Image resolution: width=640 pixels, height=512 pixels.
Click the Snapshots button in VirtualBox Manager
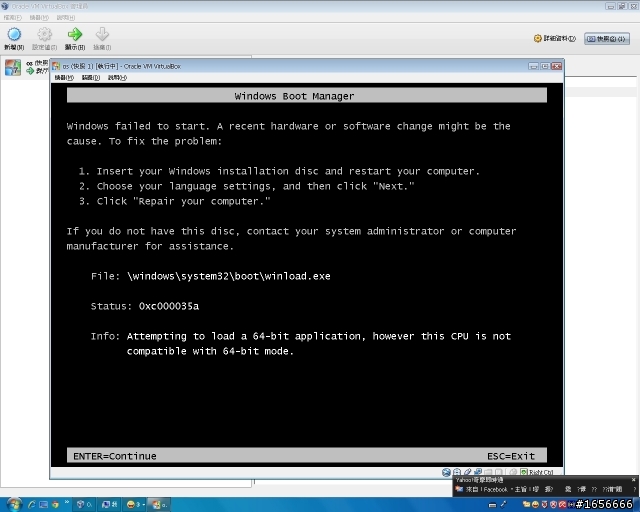[607, 39]
